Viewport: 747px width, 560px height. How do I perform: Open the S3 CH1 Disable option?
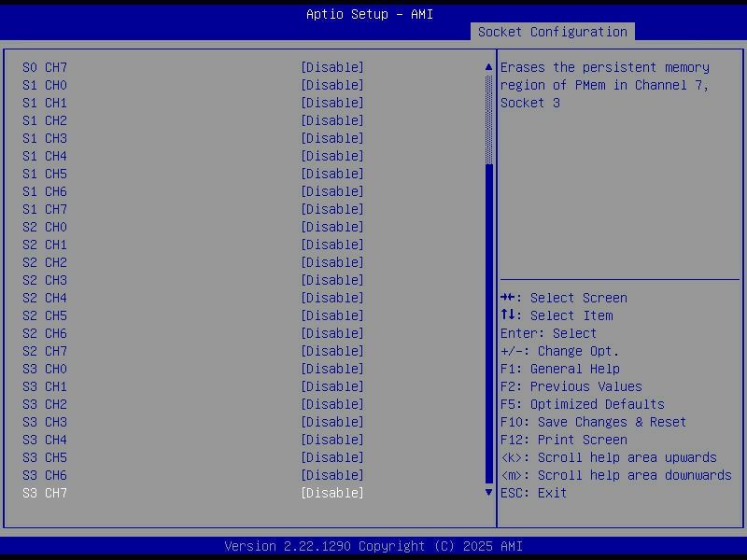click(332, 386)
